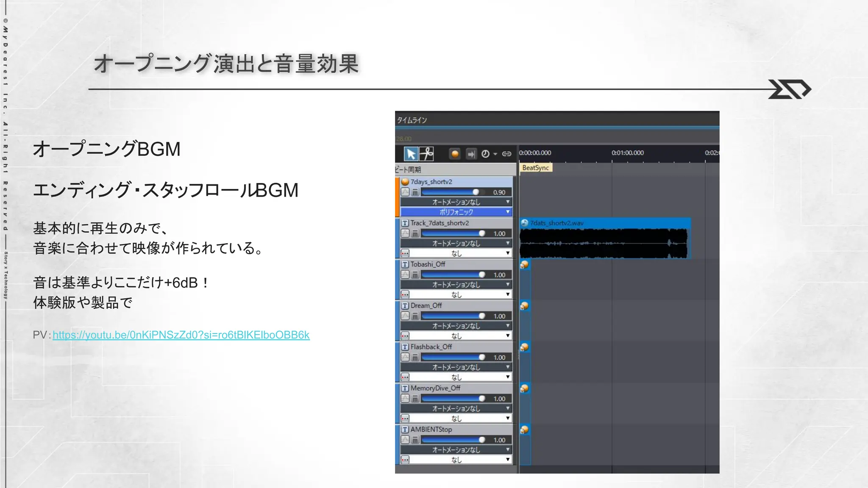Click automation graph icon on Dream_Off track

[x=405, y=316]
